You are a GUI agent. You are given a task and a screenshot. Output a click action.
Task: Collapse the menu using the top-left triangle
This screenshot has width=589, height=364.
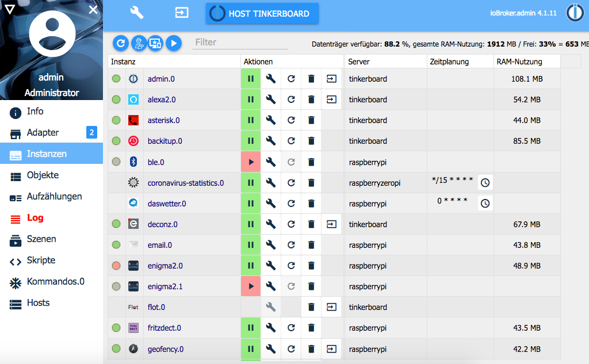[x=10, y=9]
